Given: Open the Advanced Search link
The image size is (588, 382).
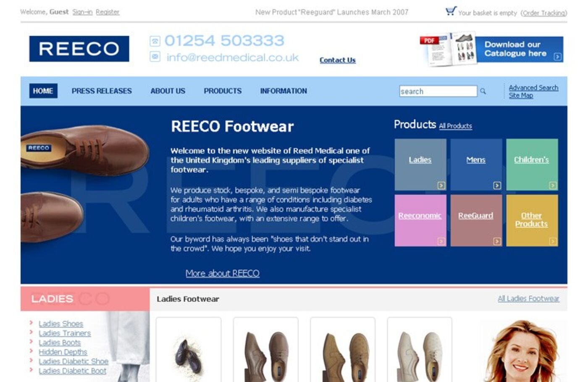Looking at the screenshot, I should pyautogui.click(x=533, y=87).
